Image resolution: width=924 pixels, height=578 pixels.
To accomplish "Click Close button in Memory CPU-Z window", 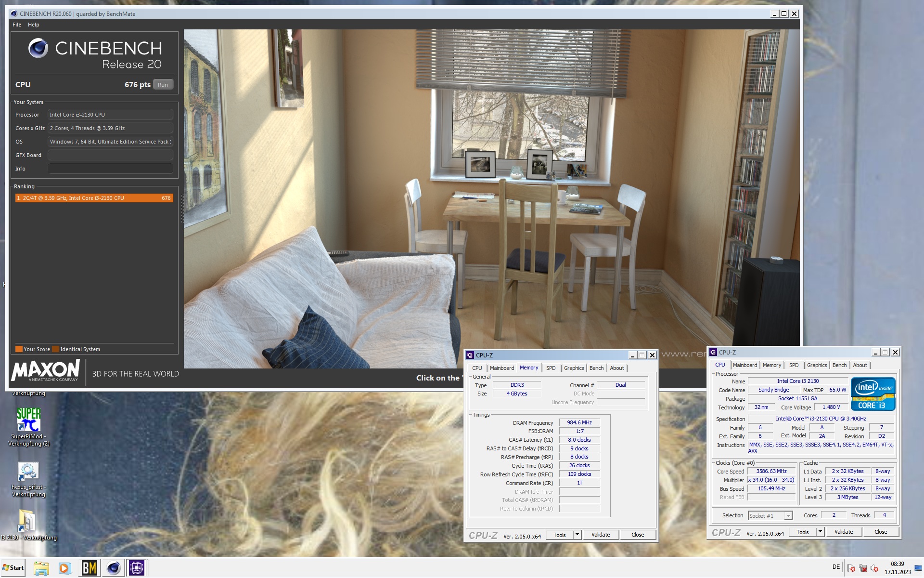I will (x=638, y=535).
